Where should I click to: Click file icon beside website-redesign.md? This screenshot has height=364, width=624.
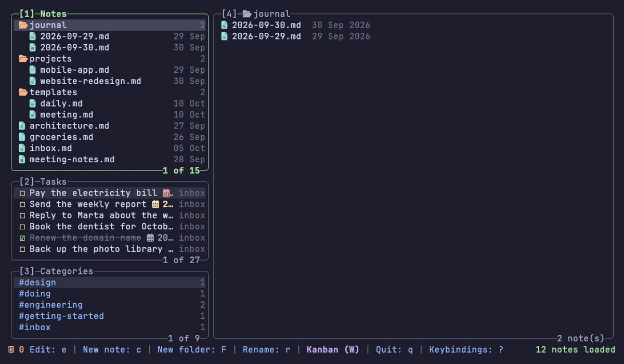click(33, 81)
